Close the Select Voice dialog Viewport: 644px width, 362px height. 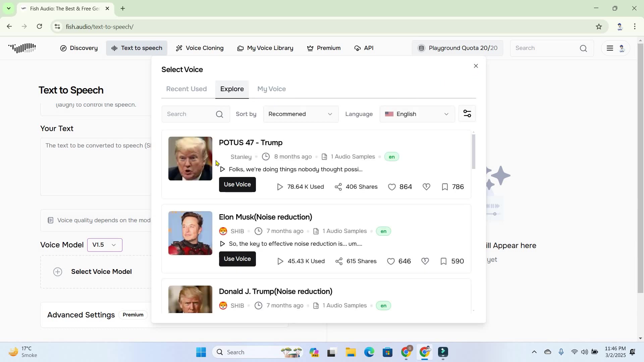(x=476, y=66)
